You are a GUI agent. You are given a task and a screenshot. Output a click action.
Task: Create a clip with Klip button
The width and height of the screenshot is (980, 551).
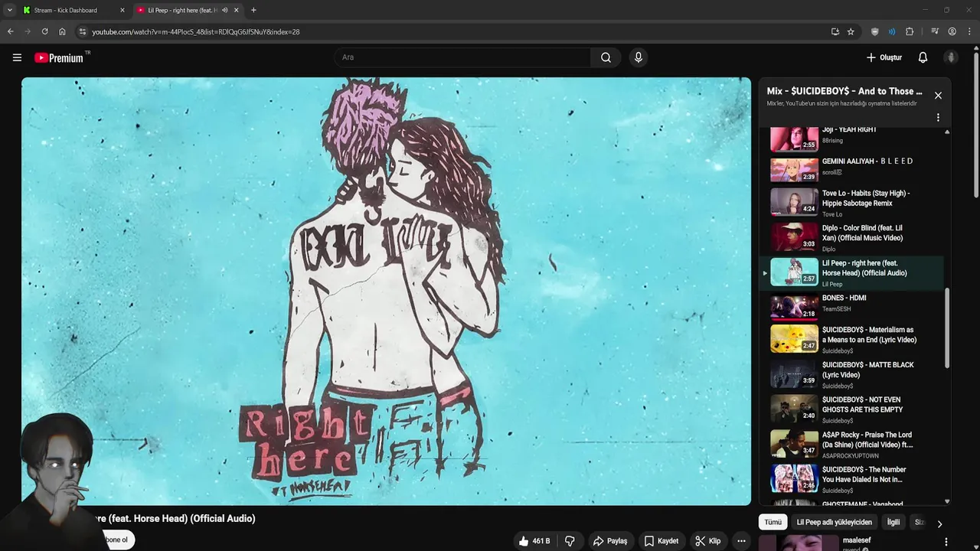point(708,541)
